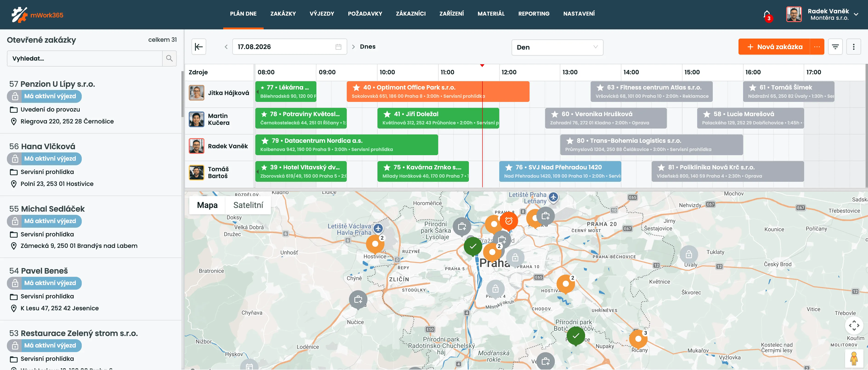The width and height of the screenshot is (868, 370).
Task: Open the filter icon button
Action: pyautogui.click(x=835, y=47)
